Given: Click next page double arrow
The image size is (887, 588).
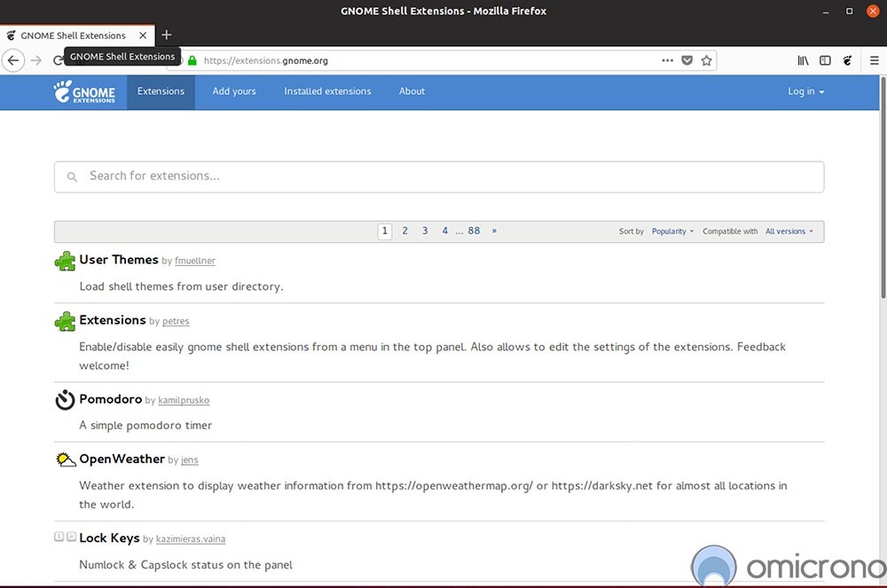Looking at the screenshot, I should 494,231.
